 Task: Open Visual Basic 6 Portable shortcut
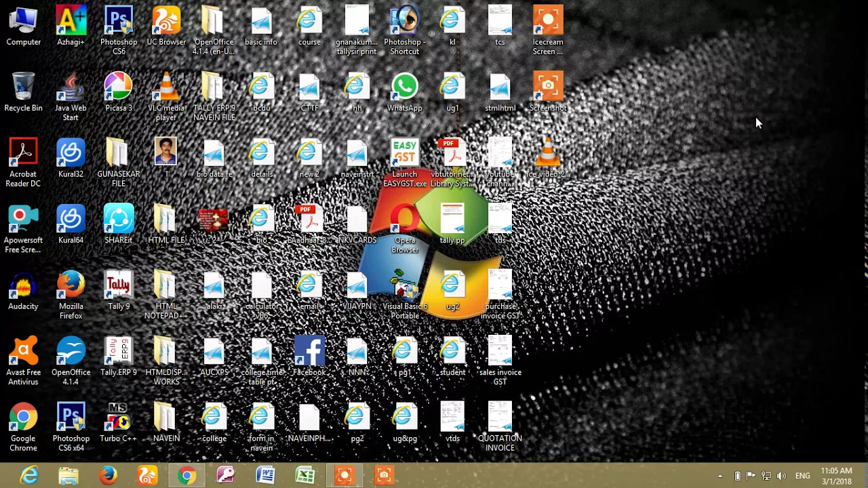[x=405, y=296]
